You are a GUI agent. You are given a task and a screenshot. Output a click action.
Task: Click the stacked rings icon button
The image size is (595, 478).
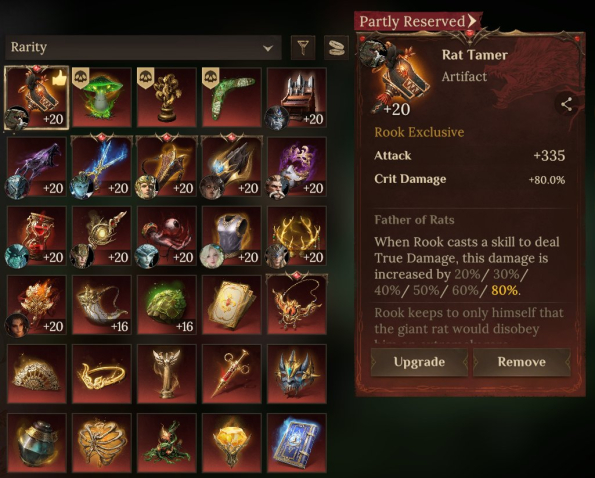pos(337,47)
